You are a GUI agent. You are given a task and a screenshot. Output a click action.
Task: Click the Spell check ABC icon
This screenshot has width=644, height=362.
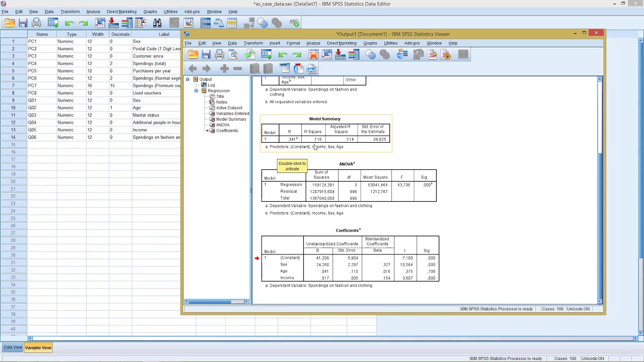coord(294,23)
